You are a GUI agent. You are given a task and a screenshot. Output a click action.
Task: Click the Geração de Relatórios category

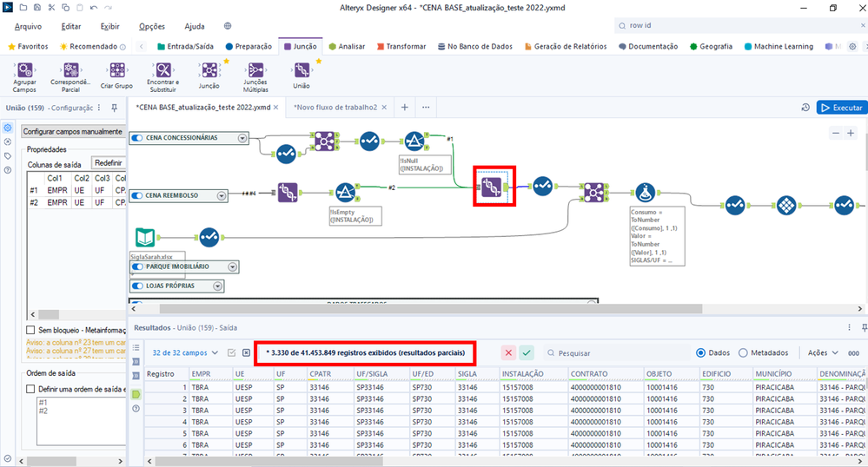pos(565,47)
